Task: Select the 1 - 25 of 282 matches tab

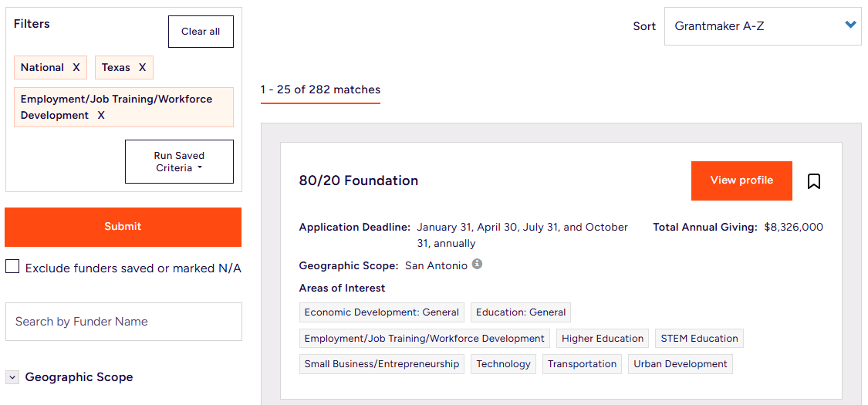Action: click(x=320, y=90)
